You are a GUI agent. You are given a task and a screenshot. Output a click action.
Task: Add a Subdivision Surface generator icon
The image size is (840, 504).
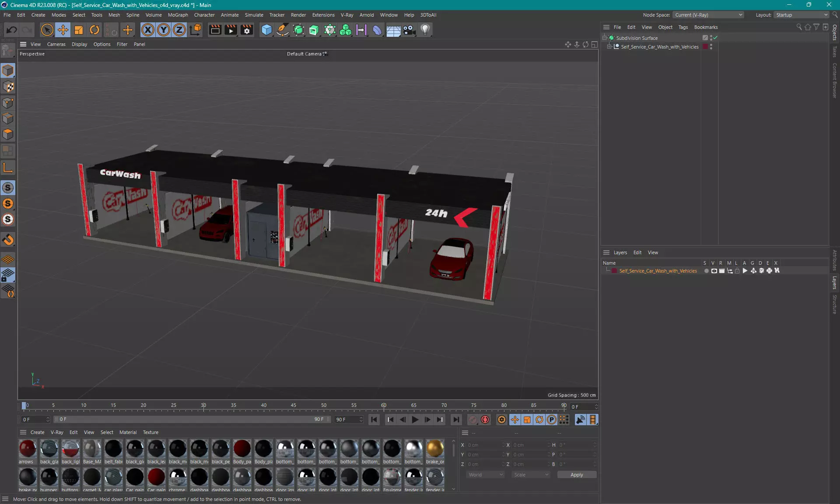pos(298,30)
